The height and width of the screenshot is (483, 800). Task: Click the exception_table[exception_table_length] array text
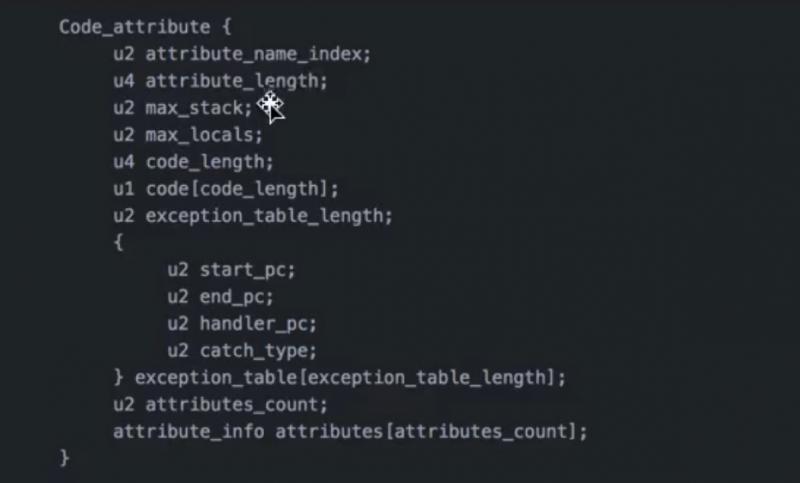tap(350, 378)
